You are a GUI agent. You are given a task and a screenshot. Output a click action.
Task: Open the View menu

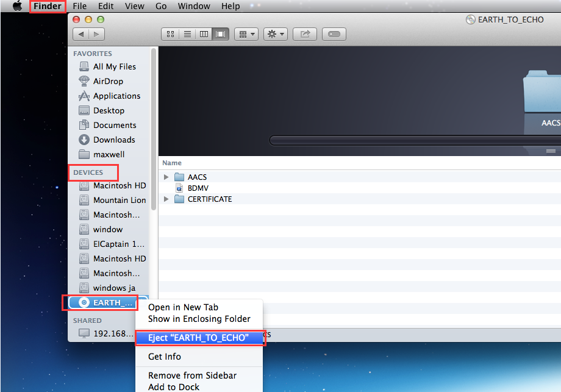[x=134, y=6]
